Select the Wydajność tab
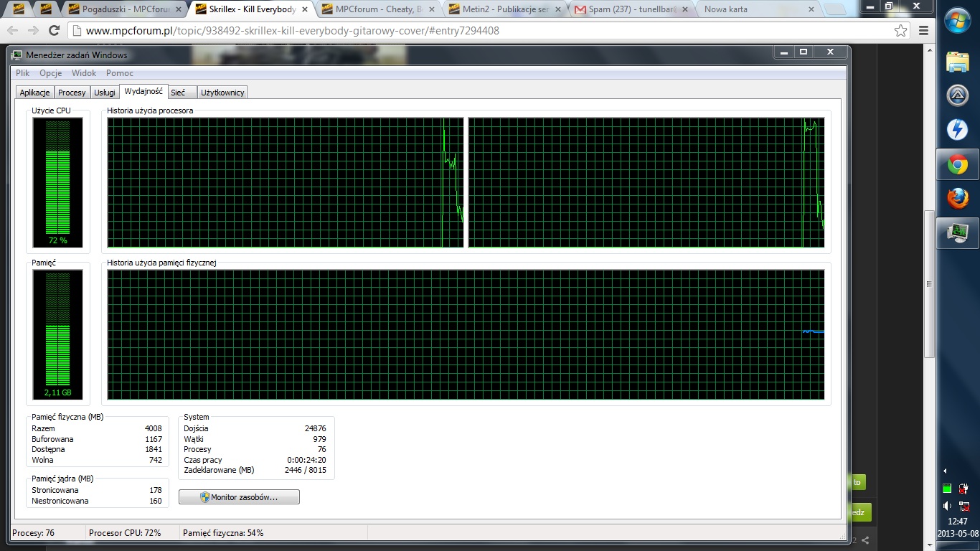 point(143,92)
